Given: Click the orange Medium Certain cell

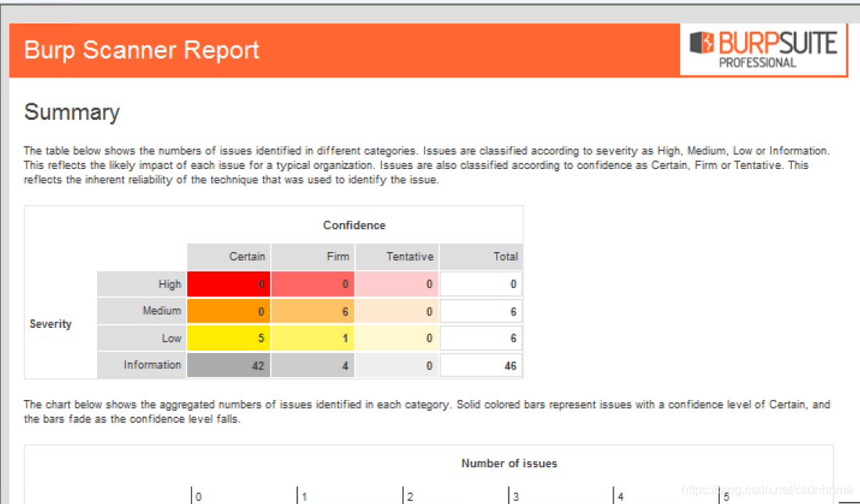Looking at the screenshot, I should coord(228,311).
